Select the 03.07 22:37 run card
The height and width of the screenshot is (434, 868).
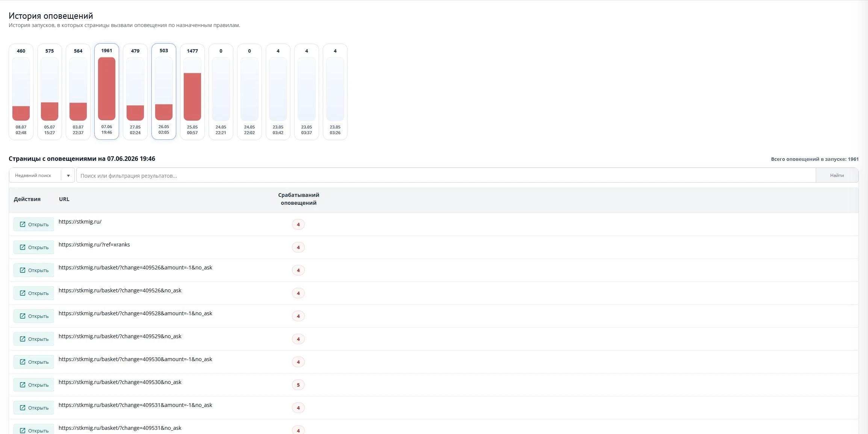click(78, 92)
